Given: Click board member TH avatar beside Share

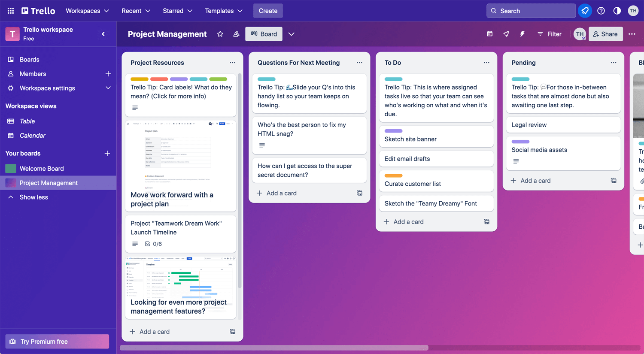Looking at the screenshot, I should 580,34.
